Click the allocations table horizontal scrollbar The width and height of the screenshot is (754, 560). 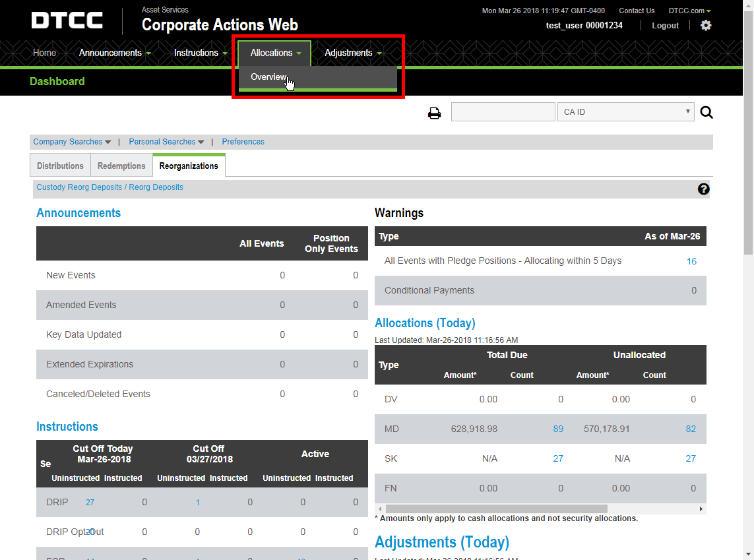(x=496, y=509)
